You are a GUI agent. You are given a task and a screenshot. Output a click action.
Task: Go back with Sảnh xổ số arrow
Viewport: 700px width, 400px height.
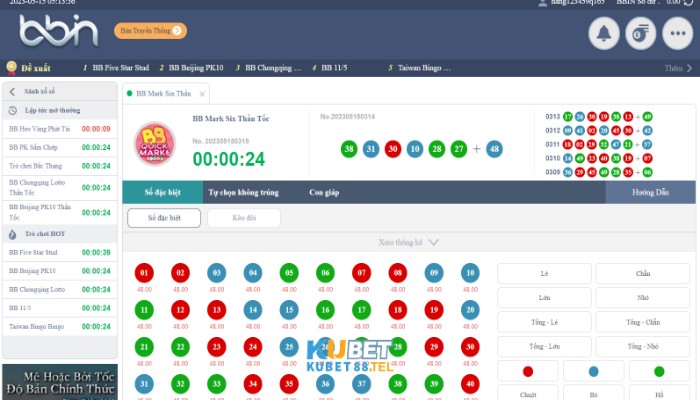12,92
